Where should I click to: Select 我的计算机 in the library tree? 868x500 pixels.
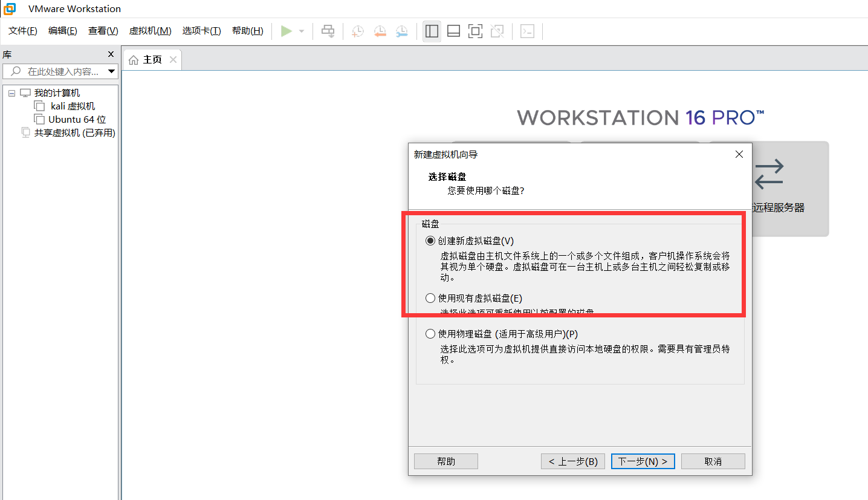(57, 93)
